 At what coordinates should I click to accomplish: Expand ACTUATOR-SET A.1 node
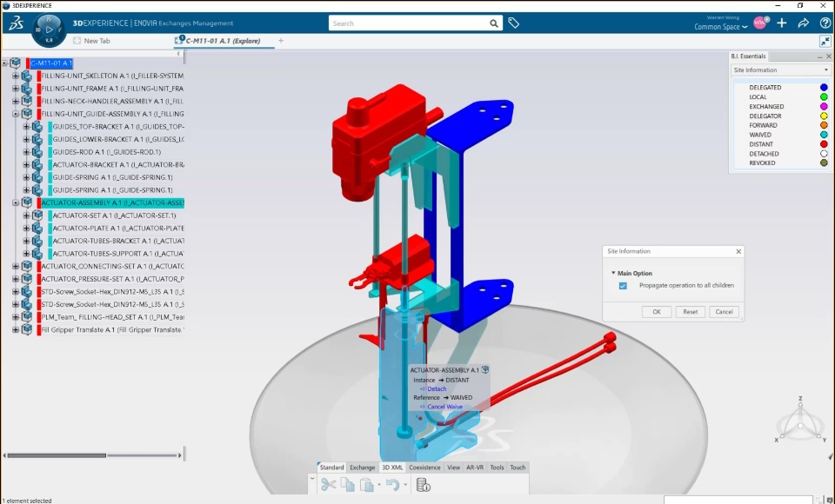[x=26, y=216]
